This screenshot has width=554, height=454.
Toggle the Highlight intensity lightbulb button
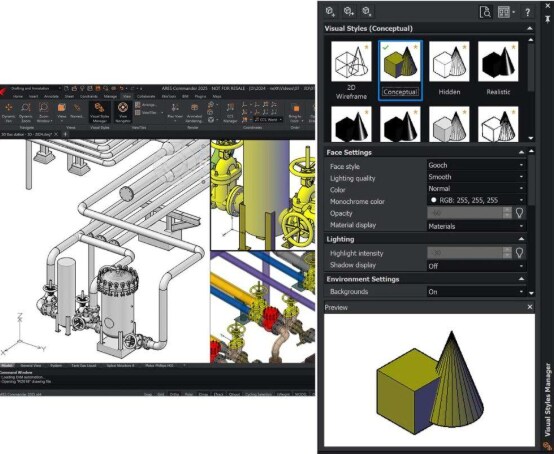[519, 253]
